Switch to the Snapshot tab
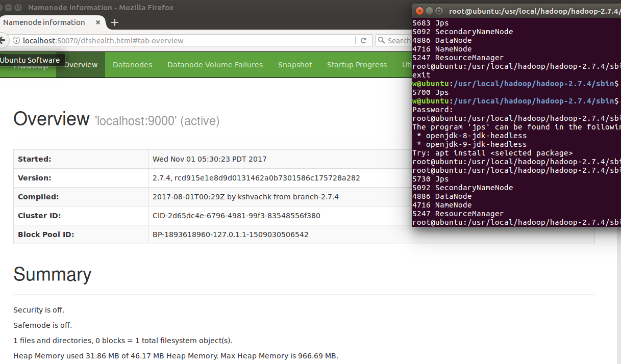Viewport: 621px width, 364px height. point(295,65)
